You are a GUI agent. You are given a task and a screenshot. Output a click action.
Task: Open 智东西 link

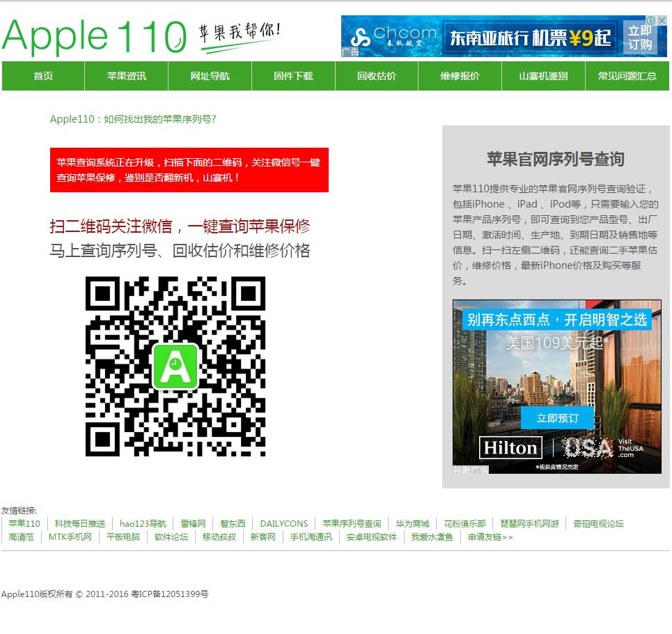pos(233,524)
